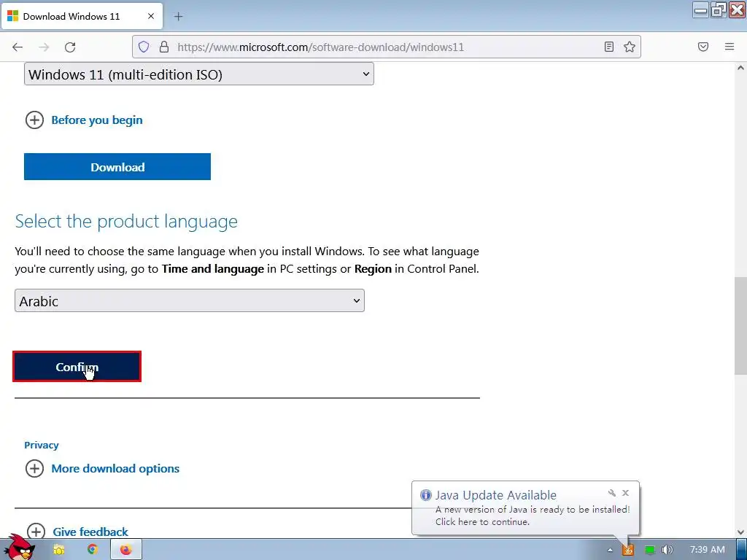The height and width of the screenshot is (560, 747).
Task: Click the page vertical scrollbar thumb
Action: pyautogui.click(x=740, y=325)
